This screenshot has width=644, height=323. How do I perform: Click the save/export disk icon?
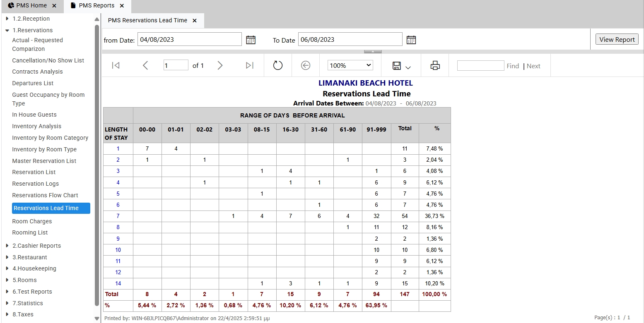397,66
